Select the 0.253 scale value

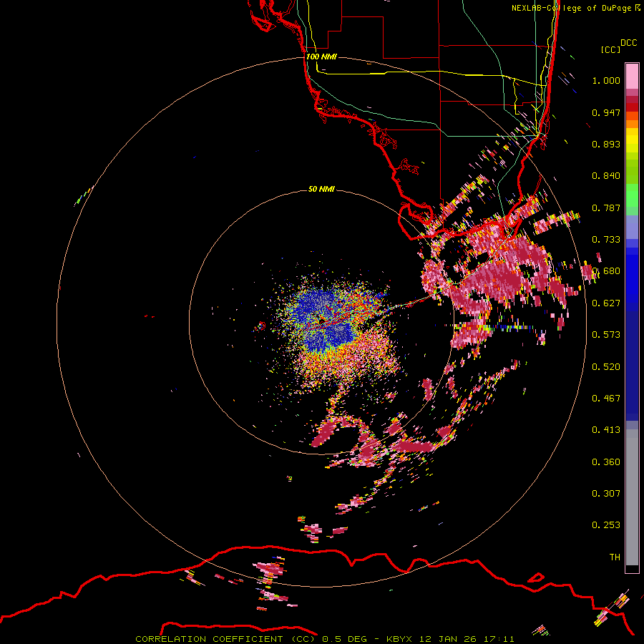click(606, 525)
